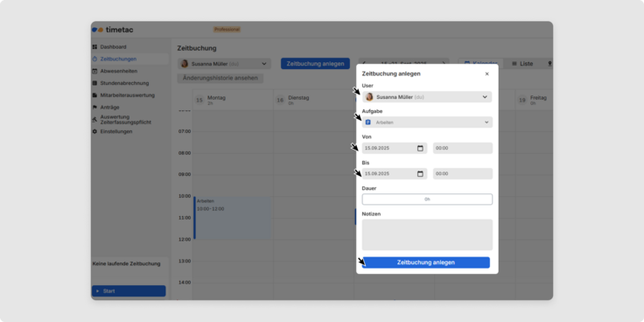
Task: Open the Von date calendar picker icon
Action: [420, 148]
